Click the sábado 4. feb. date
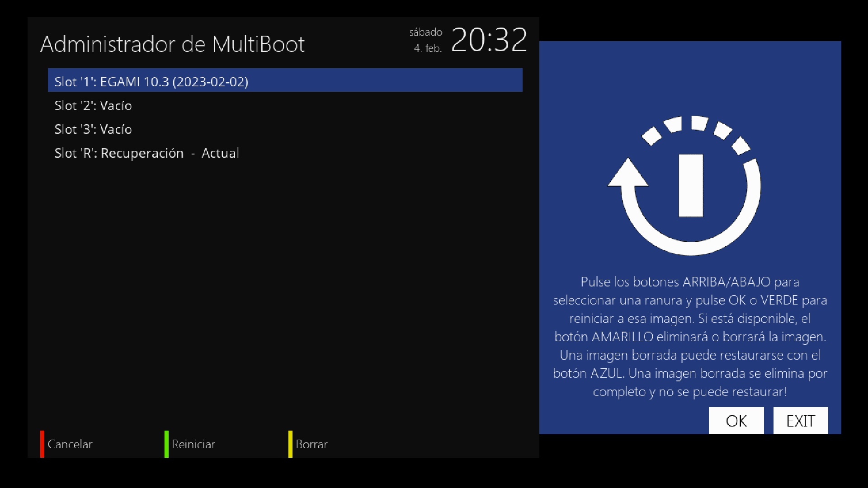 (x=426, y=40)
